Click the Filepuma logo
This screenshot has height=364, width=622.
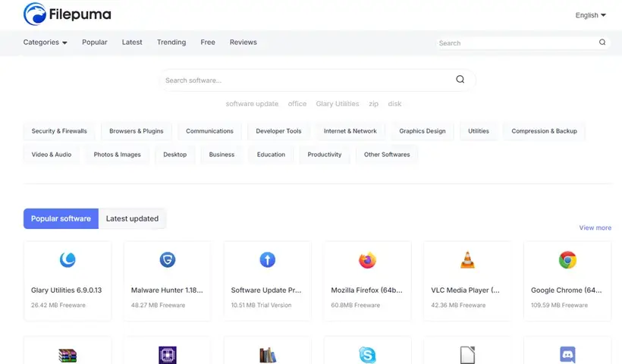[x=67, y=14]
